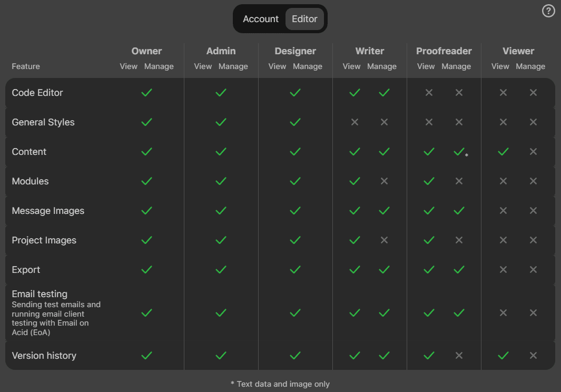Click Designer's checkmark for Email testing

click(x=295, y=313)
